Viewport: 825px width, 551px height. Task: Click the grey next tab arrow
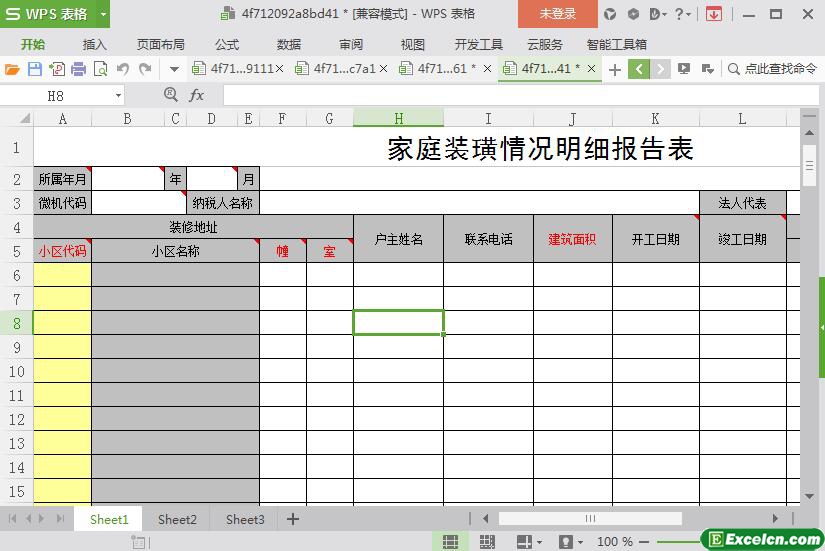point(660,69)
